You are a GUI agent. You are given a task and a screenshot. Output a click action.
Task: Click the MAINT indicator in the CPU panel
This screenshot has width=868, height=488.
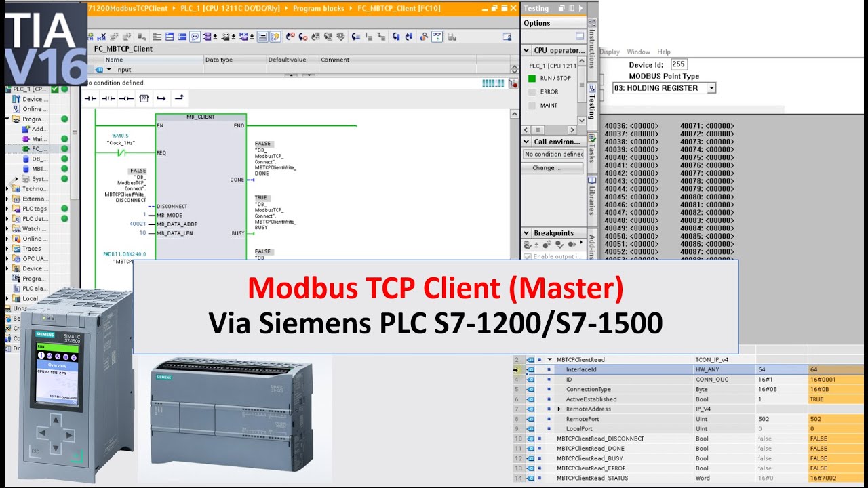pyautogui.click(x=532, y=105)
